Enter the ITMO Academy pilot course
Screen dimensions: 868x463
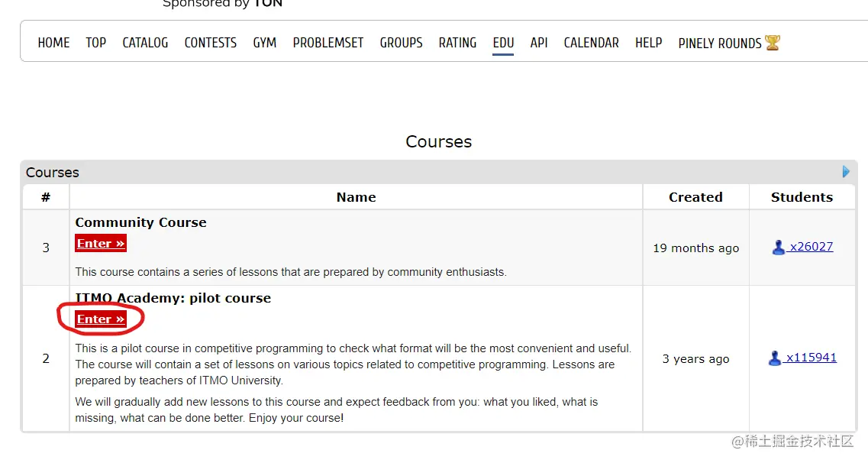[x=101, y=319]
